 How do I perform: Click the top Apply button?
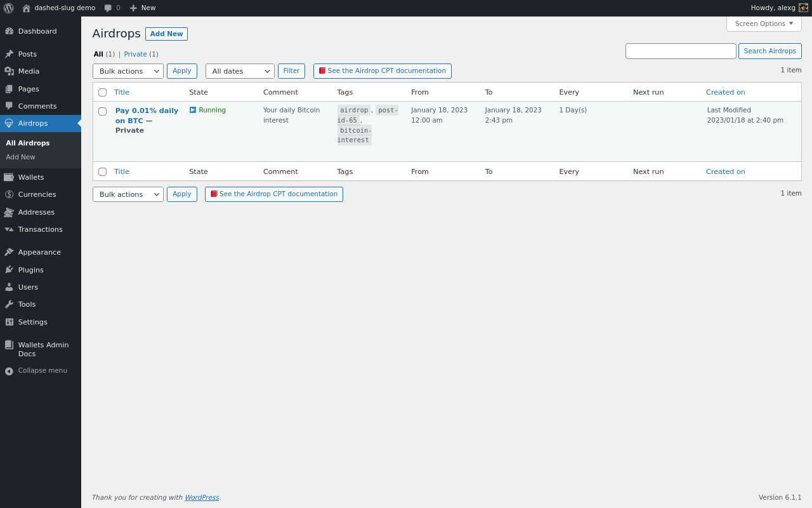pos(182,71)
